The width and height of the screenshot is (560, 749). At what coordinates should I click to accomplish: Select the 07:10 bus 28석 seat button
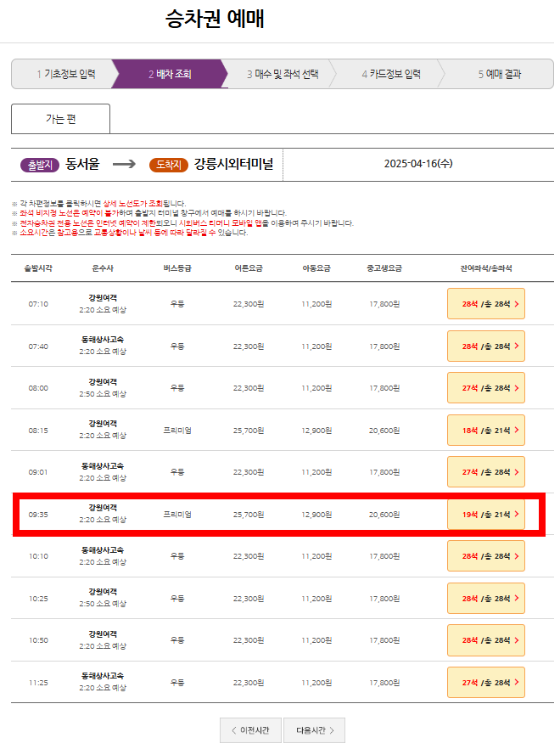(x=486, y=304)
